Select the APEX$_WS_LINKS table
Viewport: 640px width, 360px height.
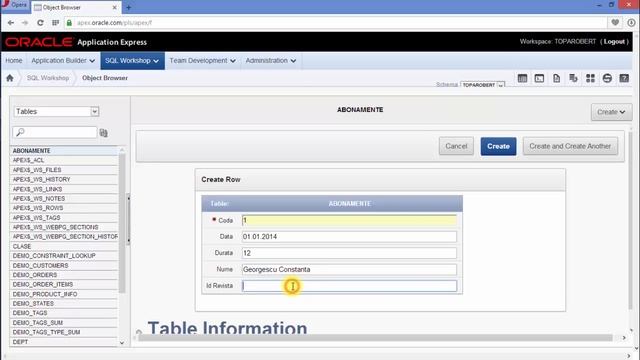(64, 189)
